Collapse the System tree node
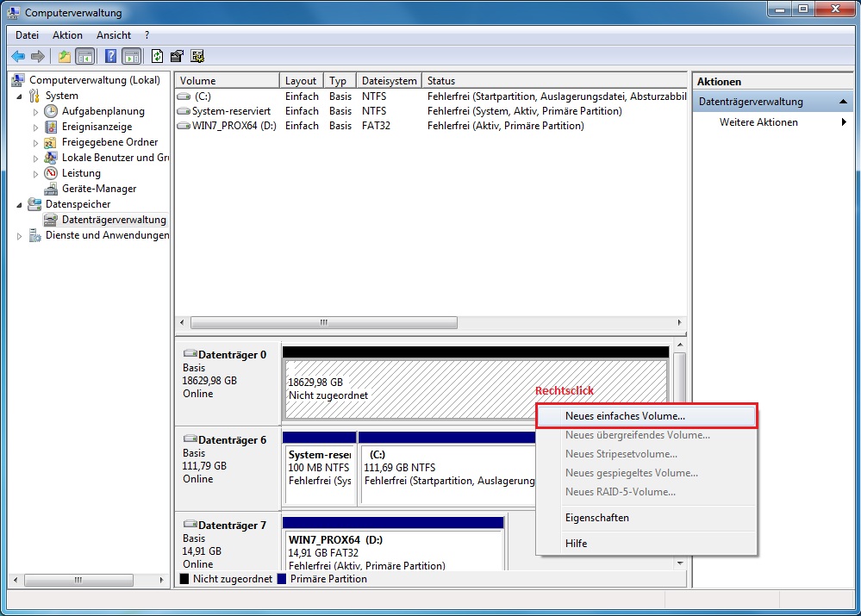The height and width of the screenshot is (616, 861). tap(19, 96)
